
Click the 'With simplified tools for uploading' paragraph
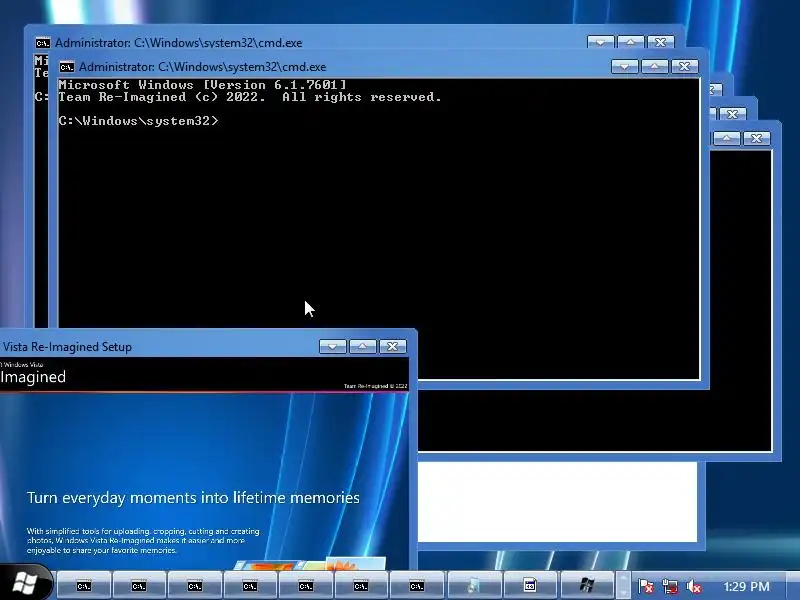point(143,541)
